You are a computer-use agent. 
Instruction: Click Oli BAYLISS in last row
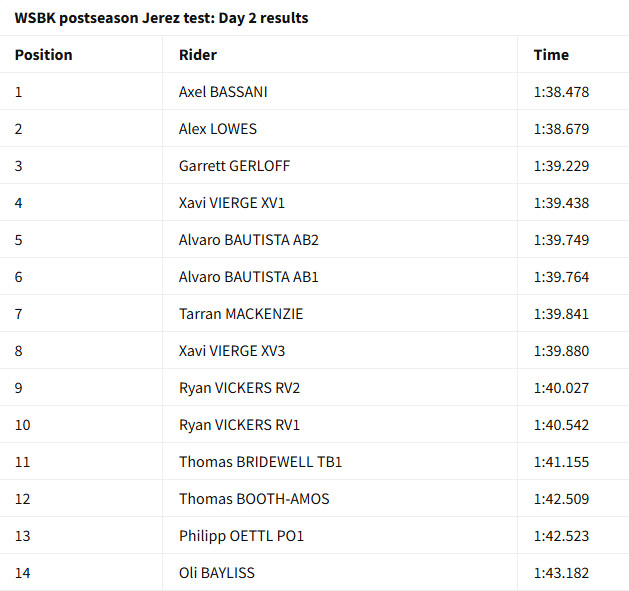[x=217, y=573]
